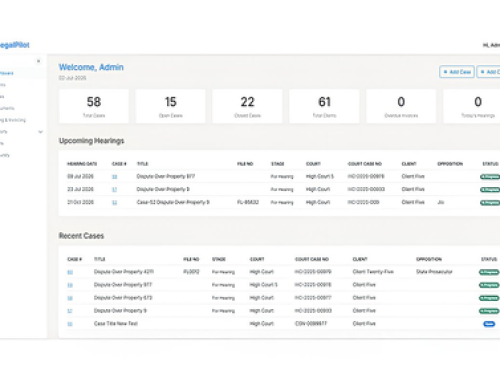Click the blue status badge on Case Title New Test
The image size is (500, 370).
coord(489,324)
